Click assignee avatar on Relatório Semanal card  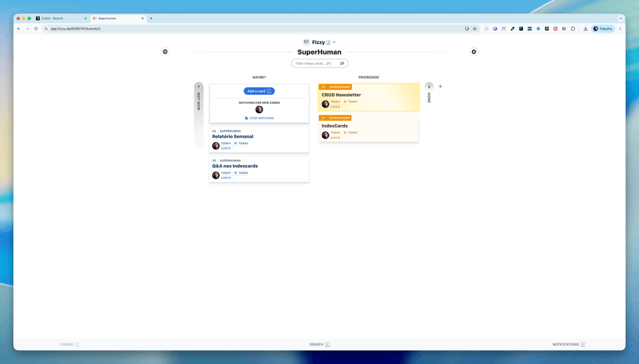216,146
